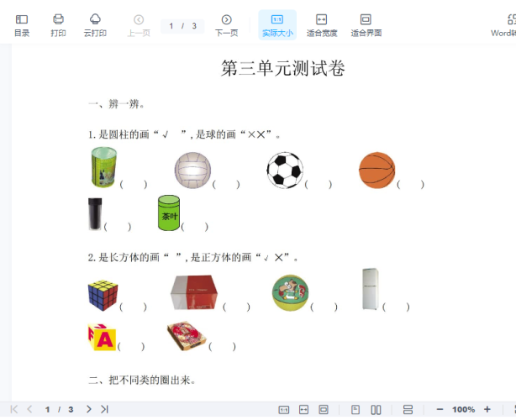
Task: Click the Word conversion icon at top right
Action: (x=504, y=24)
